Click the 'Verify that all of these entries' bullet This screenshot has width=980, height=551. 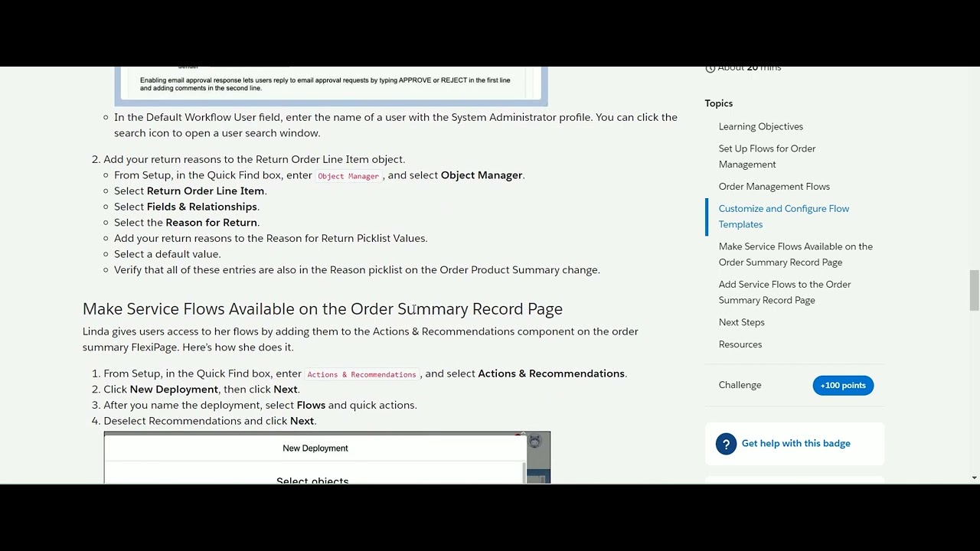pos(357,270)
